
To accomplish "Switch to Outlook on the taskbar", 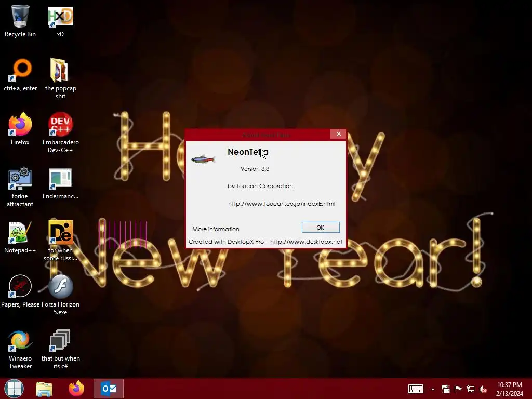I will [x=109, y=389].
